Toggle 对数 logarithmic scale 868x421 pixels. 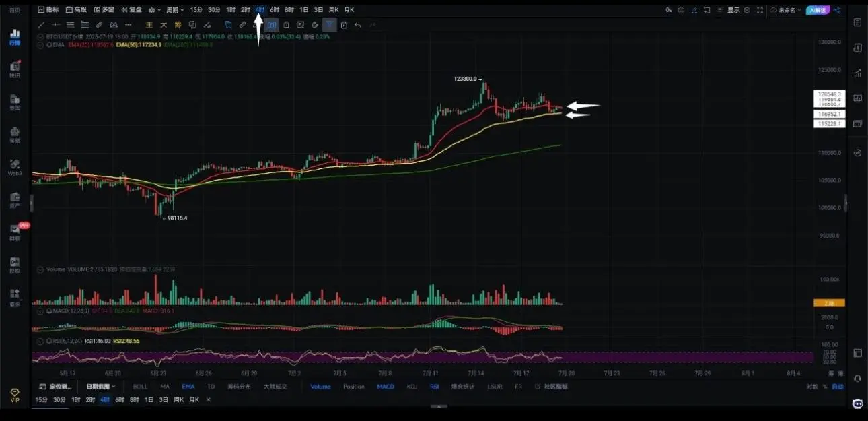tap(812, 387)
